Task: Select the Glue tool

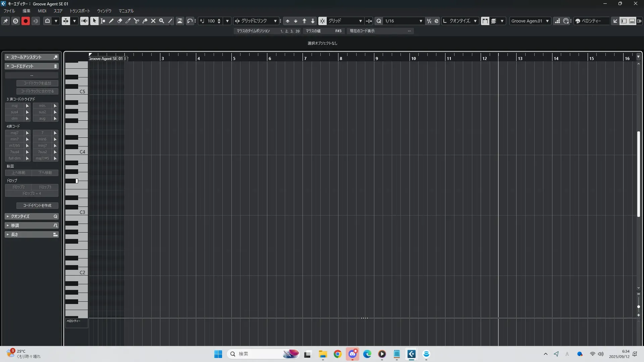Action: (x=145, y=21)
